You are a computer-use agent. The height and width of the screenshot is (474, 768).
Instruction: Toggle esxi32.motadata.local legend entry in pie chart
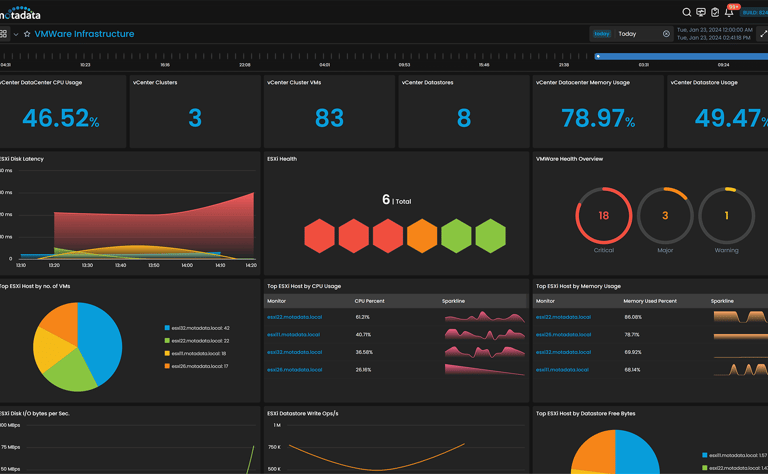coord(197,328)
